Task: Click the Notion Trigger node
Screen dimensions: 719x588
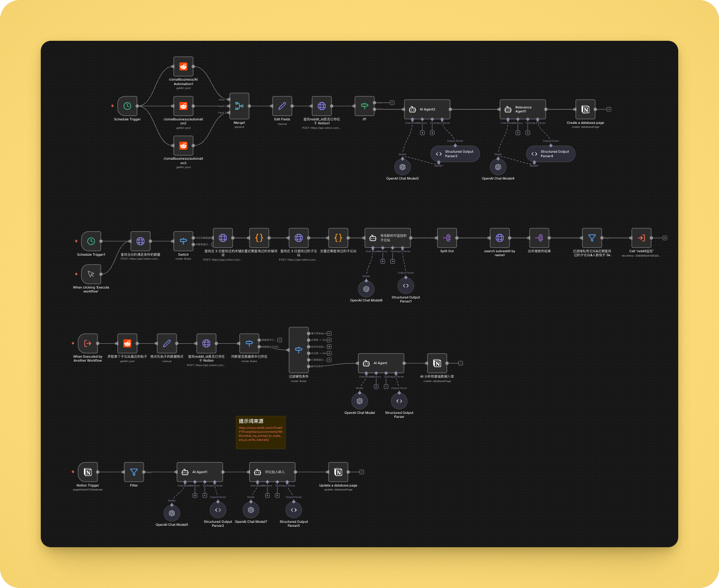Action: pos(88,472)
